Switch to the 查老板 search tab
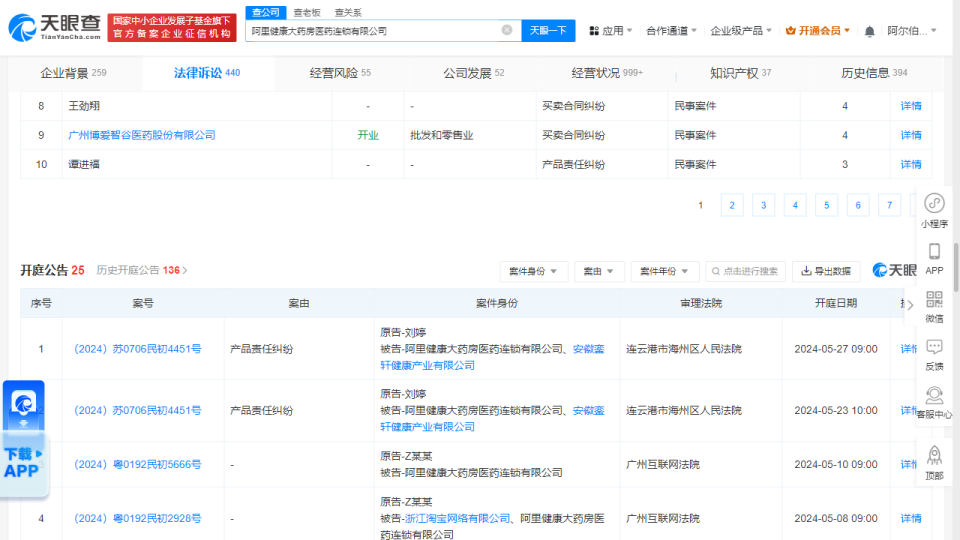The image size is (960, 540). (307, 12)
